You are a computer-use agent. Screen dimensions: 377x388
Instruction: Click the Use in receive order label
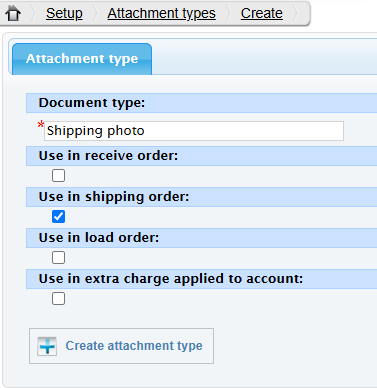108,156
